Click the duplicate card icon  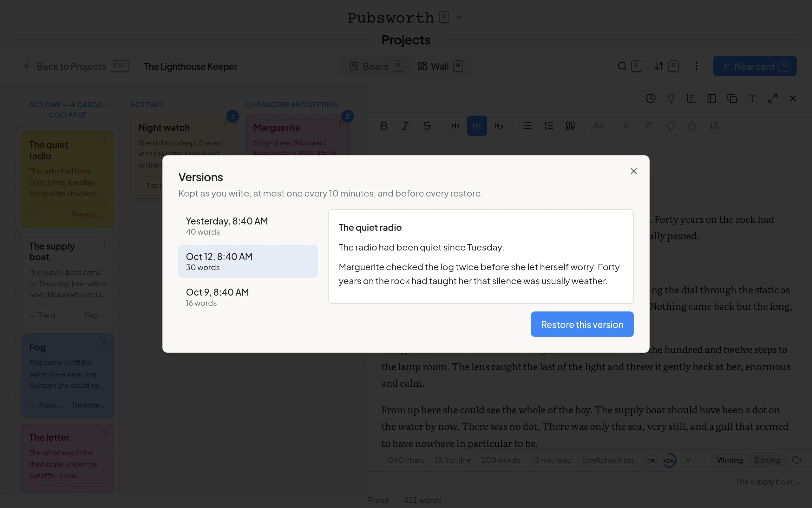click(732, 98)
